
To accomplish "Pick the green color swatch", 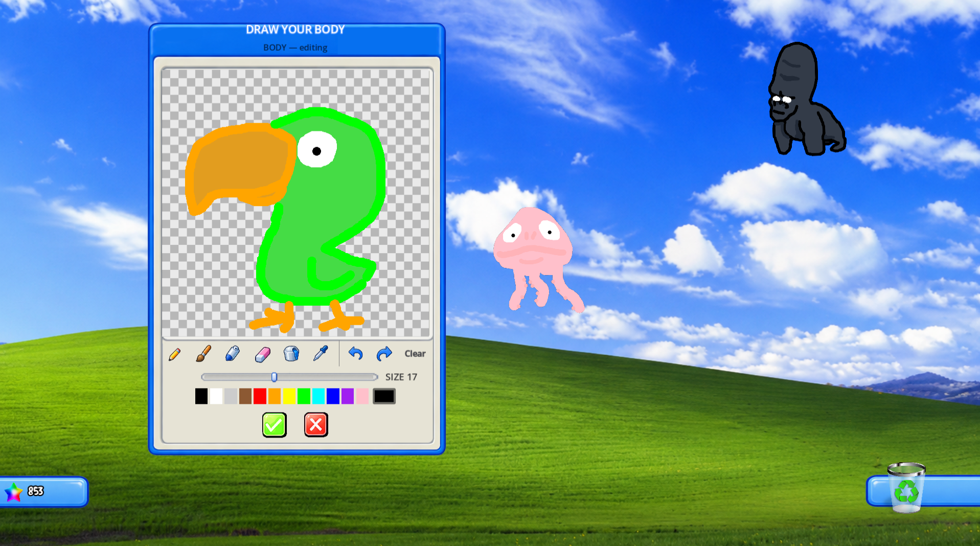I will click(304, 396).
